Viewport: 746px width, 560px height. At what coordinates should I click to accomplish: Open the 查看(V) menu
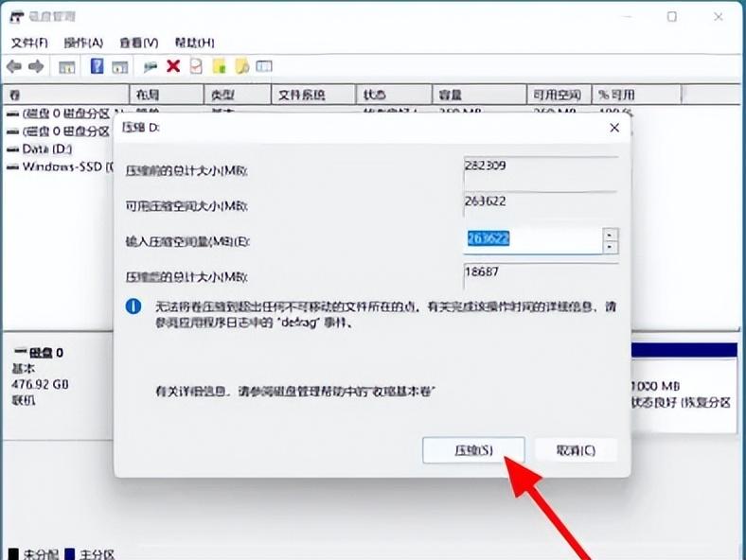coord(138,43)
